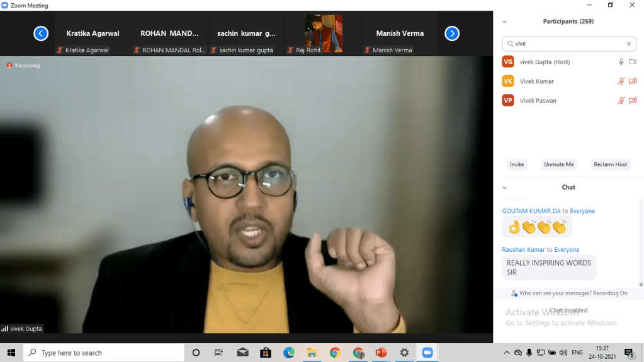Click the Recording indicator in the video
This screenshot has width=644, height=362.
[23, 65]
